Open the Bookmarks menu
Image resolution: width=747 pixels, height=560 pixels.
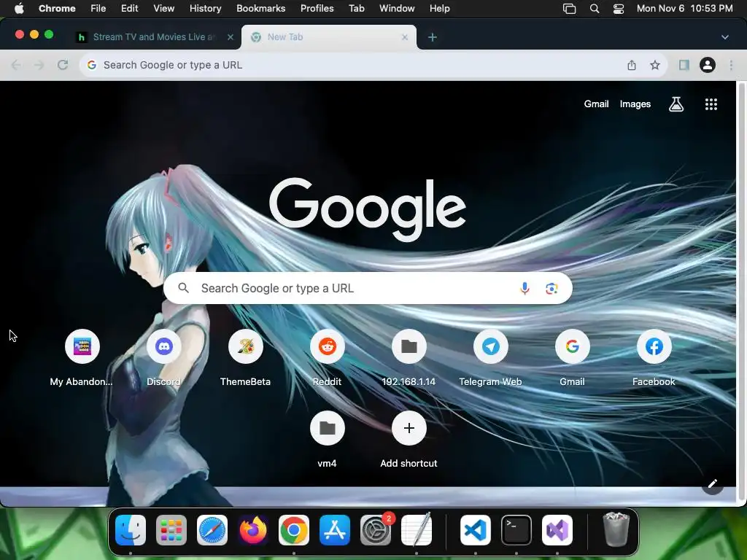tap(260, 9)
